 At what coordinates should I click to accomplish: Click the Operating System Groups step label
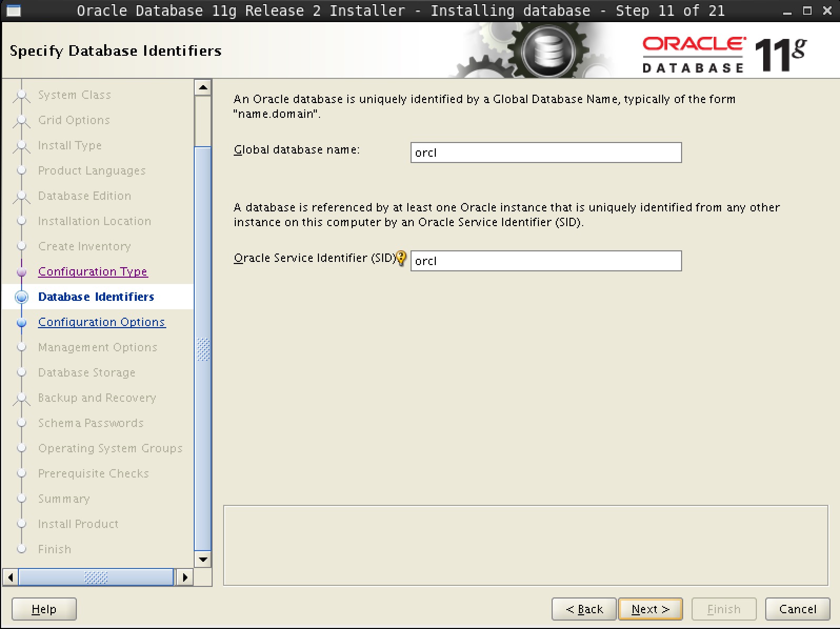(x=111, y=448)
